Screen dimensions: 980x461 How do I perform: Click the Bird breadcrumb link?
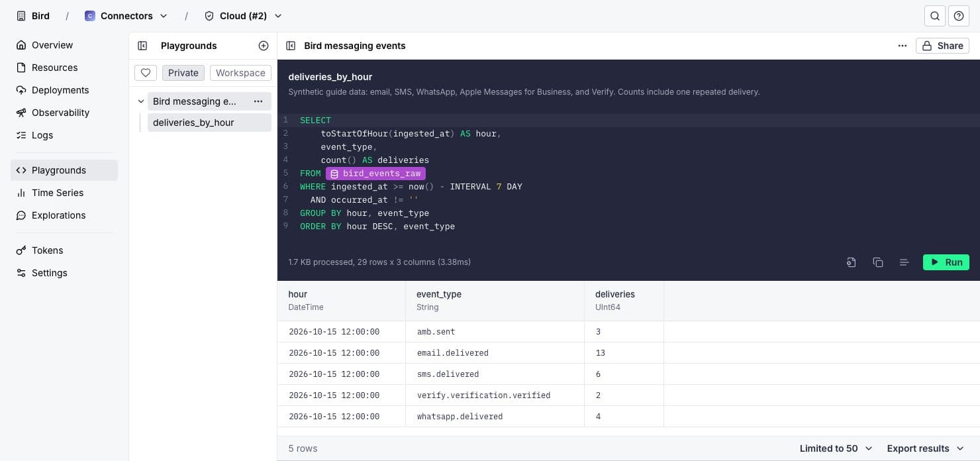tap(40, 16)
